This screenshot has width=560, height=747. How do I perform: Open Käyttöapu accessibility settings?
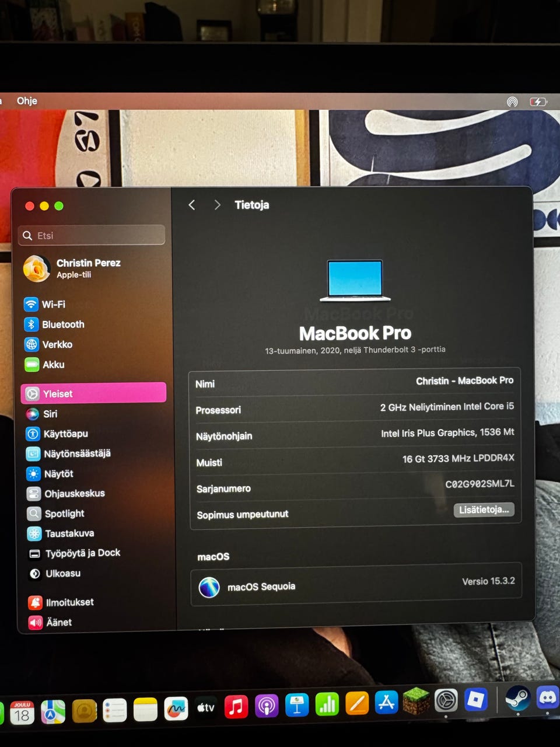click(x=57, y=434)
